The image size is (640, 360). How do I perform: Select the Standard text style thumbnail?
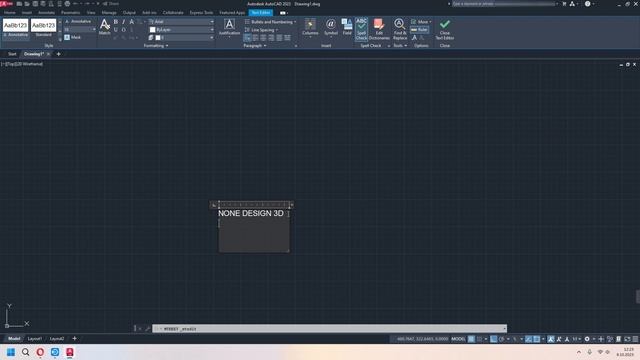point(43,28)
